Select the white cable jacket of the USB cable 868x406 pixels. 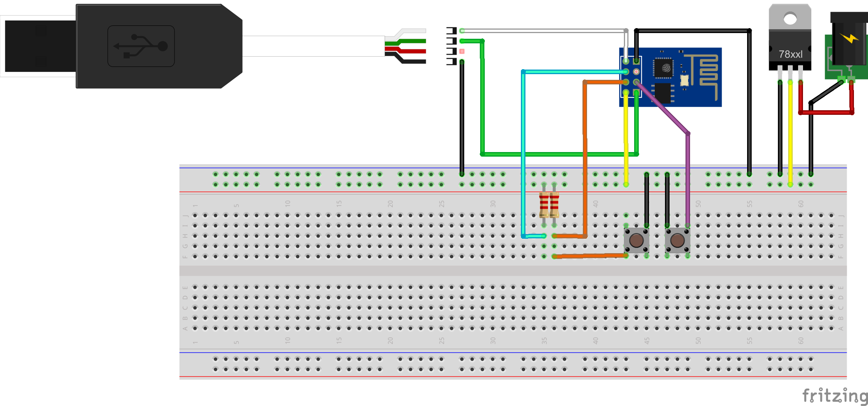click(x=313, y=46)
